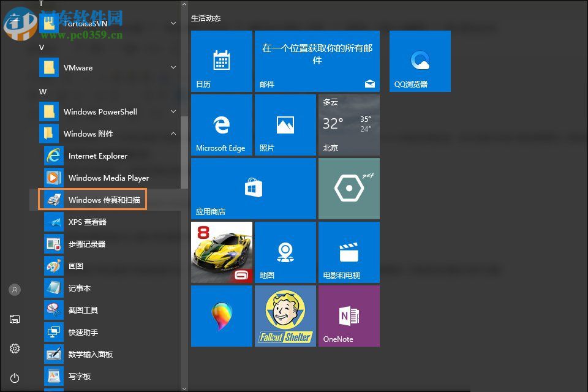
Task: Open the 日历 calendar tile
Action: pos(221,61)
